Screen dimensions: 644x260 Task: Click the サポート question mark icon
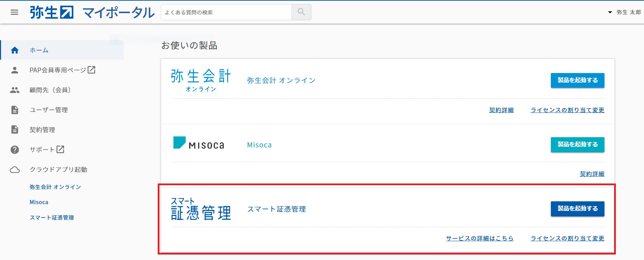[x=14, y=150]
